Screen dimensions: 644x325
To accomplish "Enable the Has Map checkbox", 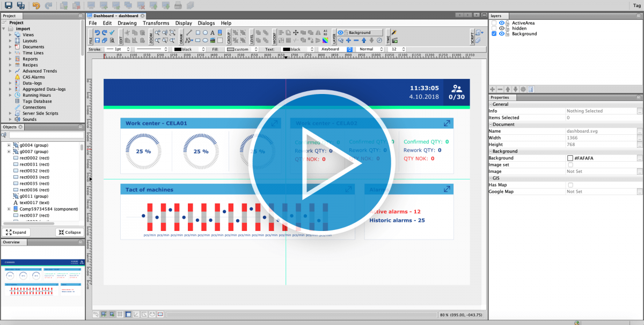I will pyautogui.click(x=570, y=185).
